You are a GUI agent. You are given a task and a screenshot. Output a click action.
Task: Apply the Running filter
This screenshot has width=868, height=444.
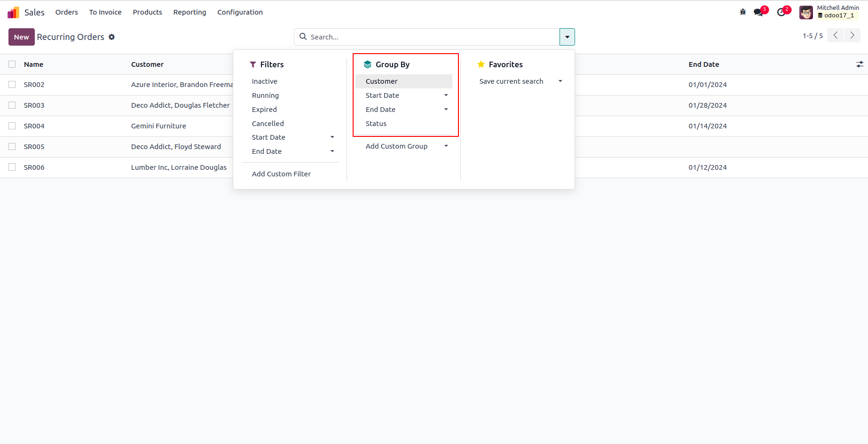[x=265, y=95]
